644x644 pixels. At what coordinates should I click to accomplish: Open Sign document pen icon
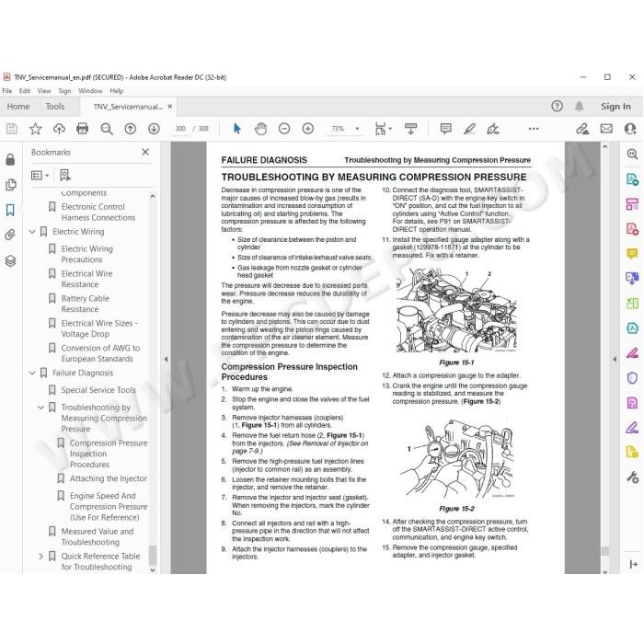pyautogui.click(x=493, y=129)
